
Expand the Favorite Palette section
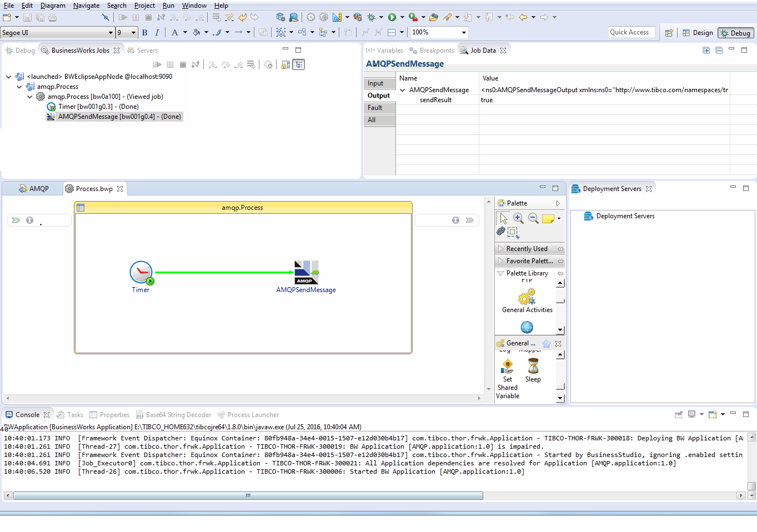point(529,261)
